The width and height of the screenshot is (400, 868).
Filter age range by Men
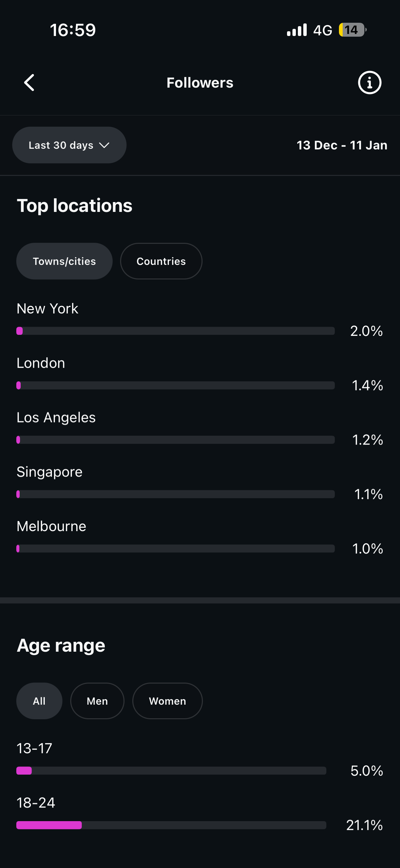pyautogui.click(x=97, y=701)
